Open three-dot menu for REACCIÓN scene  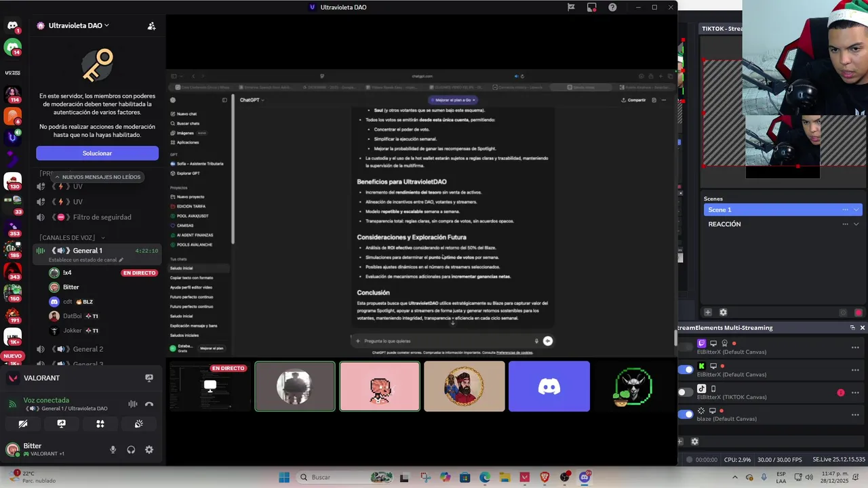click(x=845, y=224)
